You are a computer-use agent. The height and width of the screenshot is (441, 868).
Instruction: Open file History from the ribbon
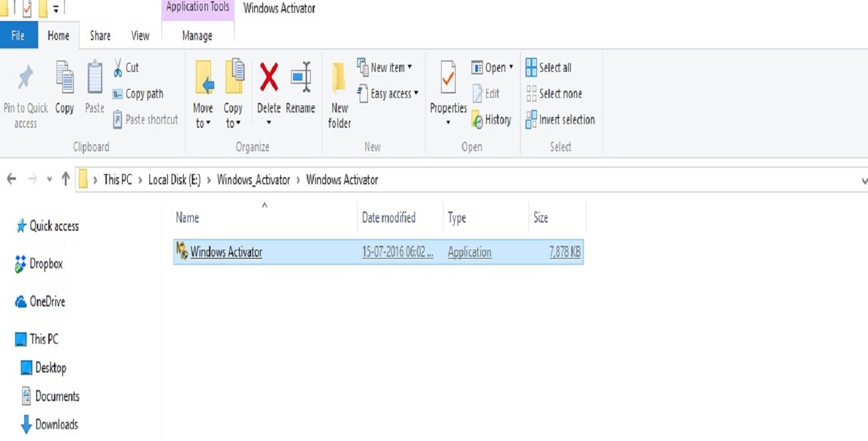tap(491, 119)
